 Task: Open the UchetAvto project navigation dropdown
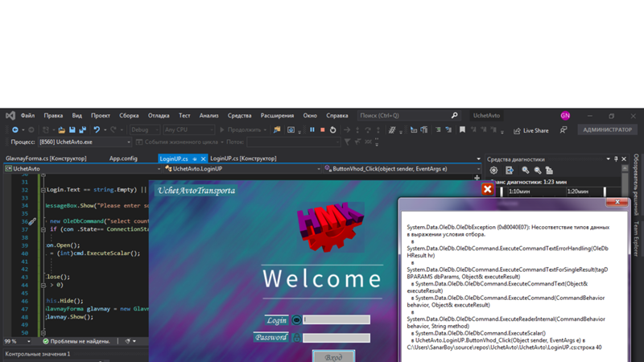coord(83,169)
